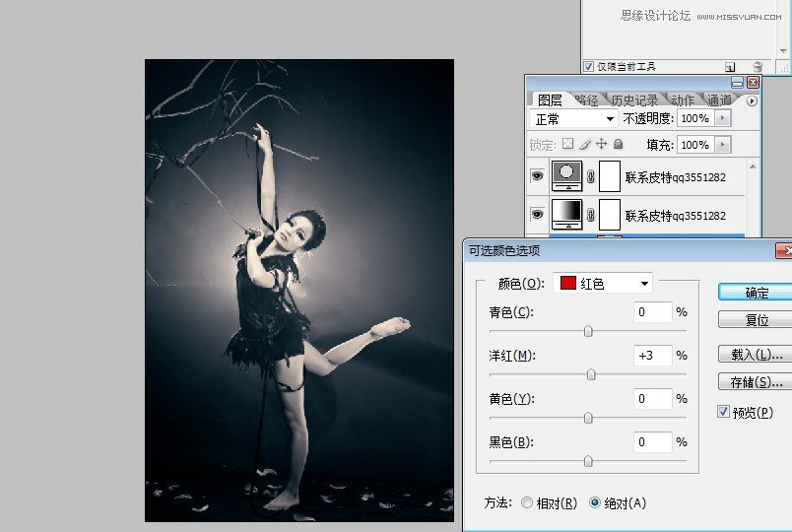Screen dimensions: 792x532
Task: Click the lock transparent pixels icon
Action: point(567,144)
